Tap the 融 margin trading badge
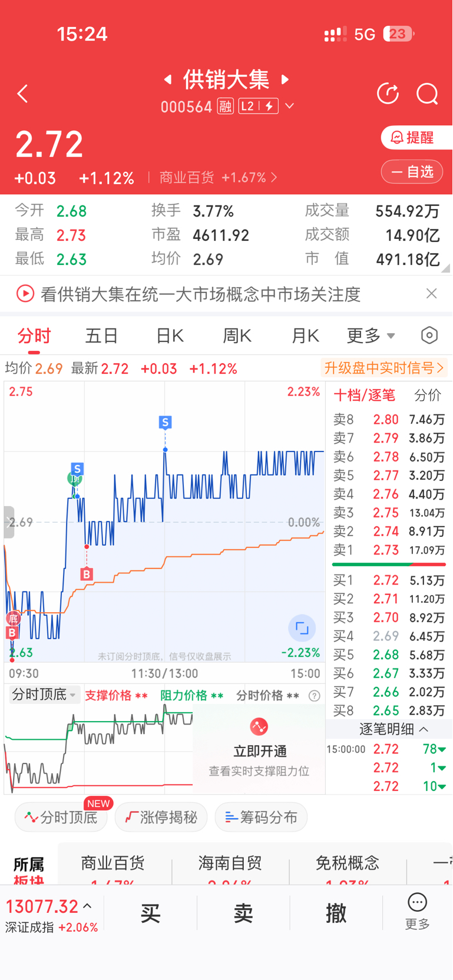Image resolution: width=453 pixels, height=980 pixels. pyautogui.click(x=225, y=107)
